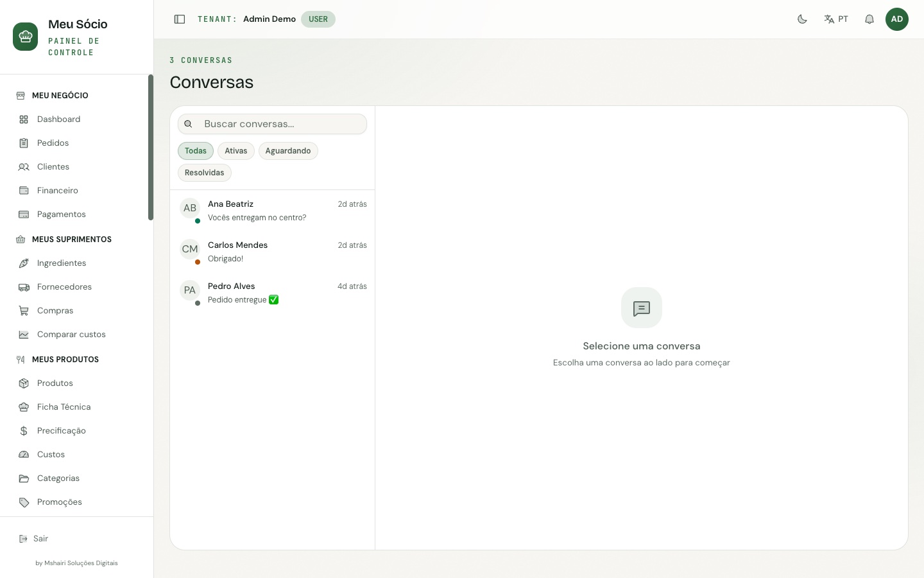Click the Precificação dollar sign icon
Viewport: 924px width, 578px height.
click(x=24, y=431)
